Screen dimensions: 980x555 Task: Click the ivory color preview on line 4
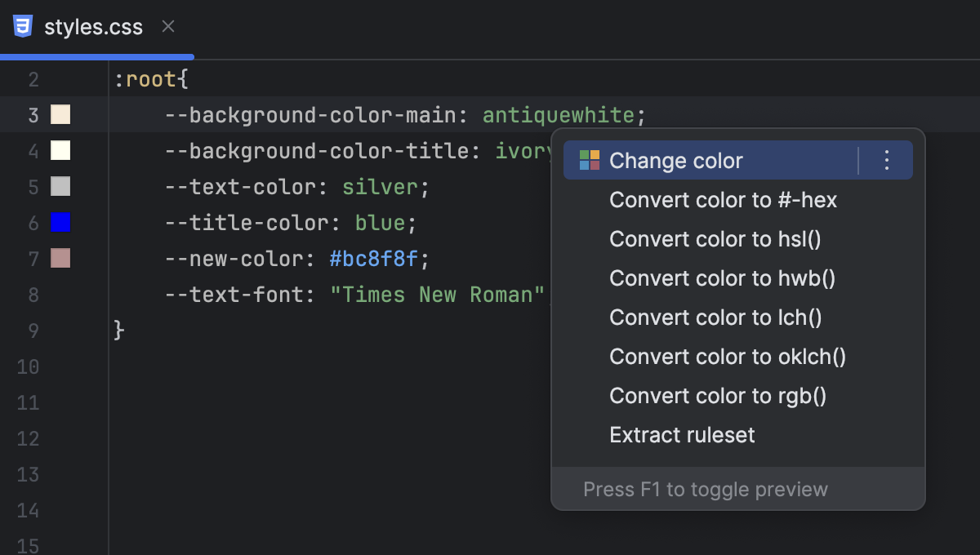60,151
